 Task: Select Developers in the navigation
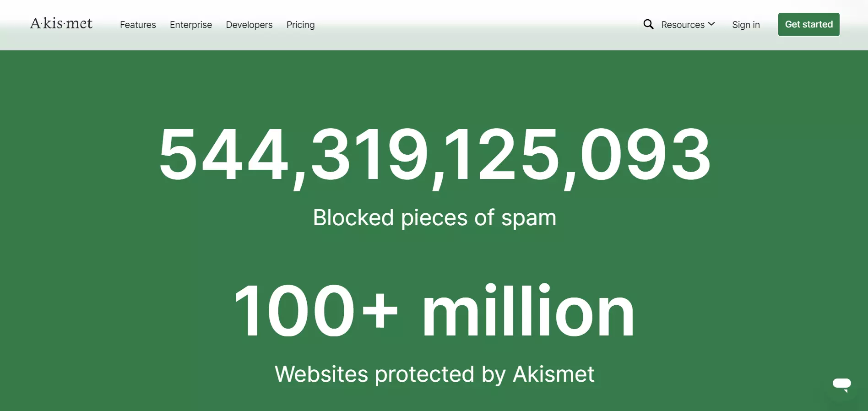coord(249,25)
